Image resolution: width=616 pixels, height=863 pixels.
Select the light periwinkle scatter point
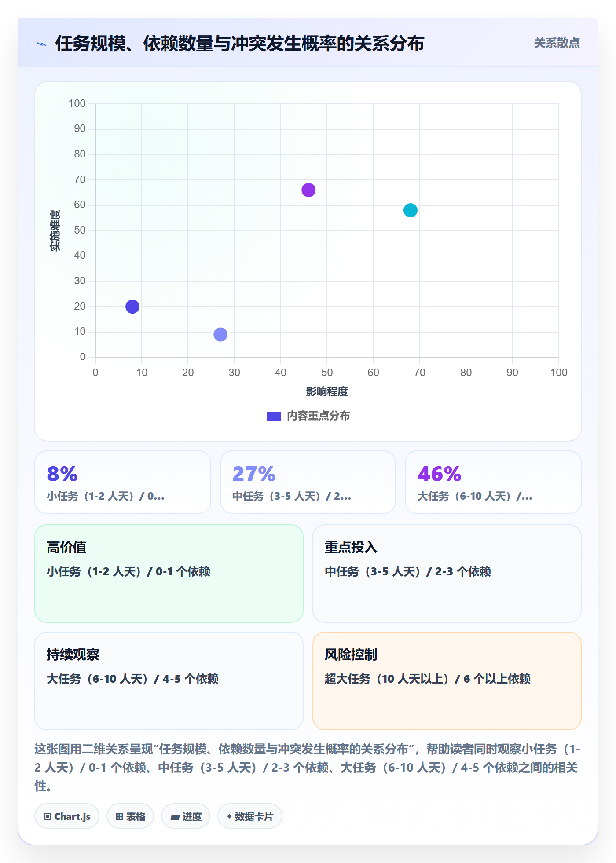coord(220,334)
